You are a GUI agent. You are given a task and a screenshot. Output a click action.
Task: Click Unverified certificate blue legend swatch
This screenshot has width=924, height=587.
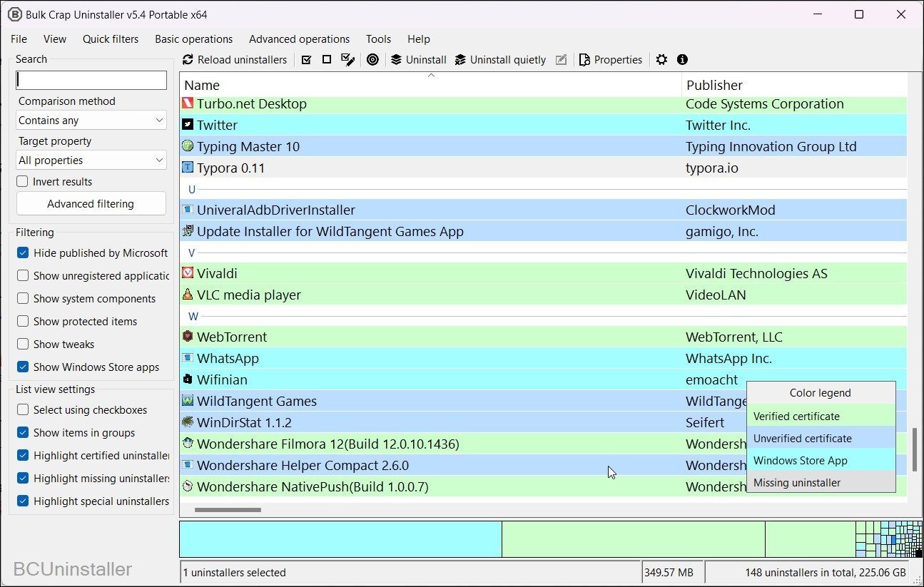click(821, 439)
